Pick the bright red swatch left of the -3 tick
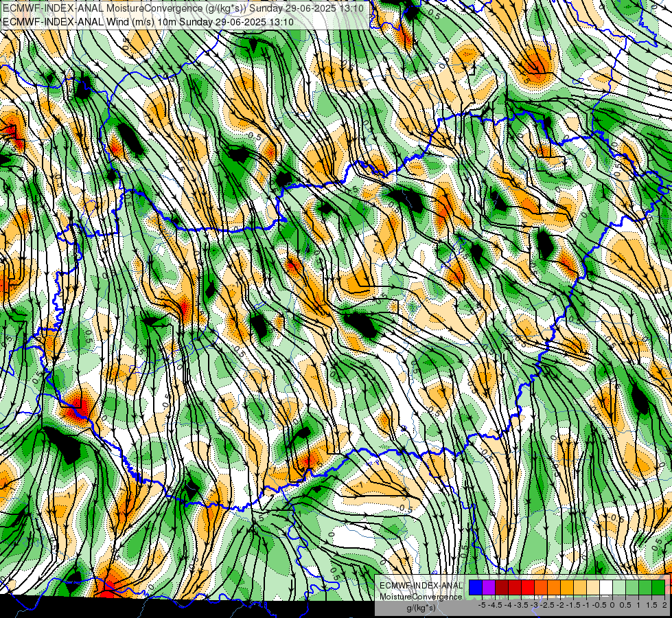672x618 pixels. (x=528, y=588)
